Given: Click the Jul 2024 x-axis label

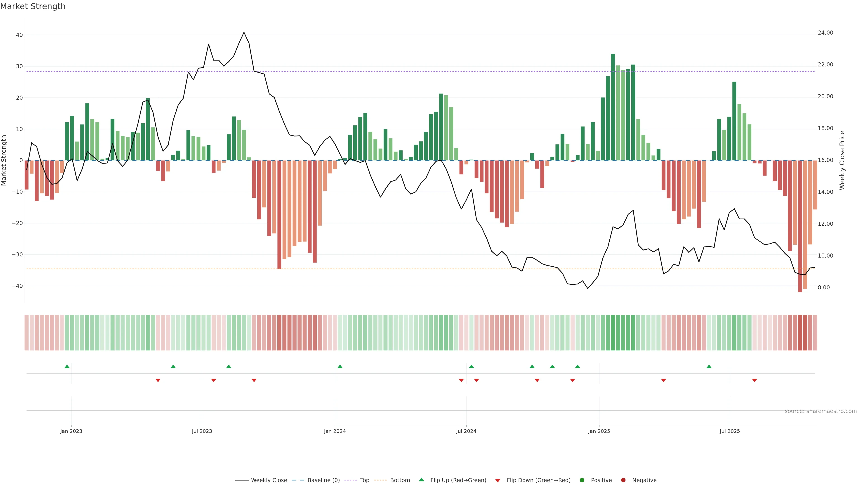Looking at the screenshot, I should (466, 431).
